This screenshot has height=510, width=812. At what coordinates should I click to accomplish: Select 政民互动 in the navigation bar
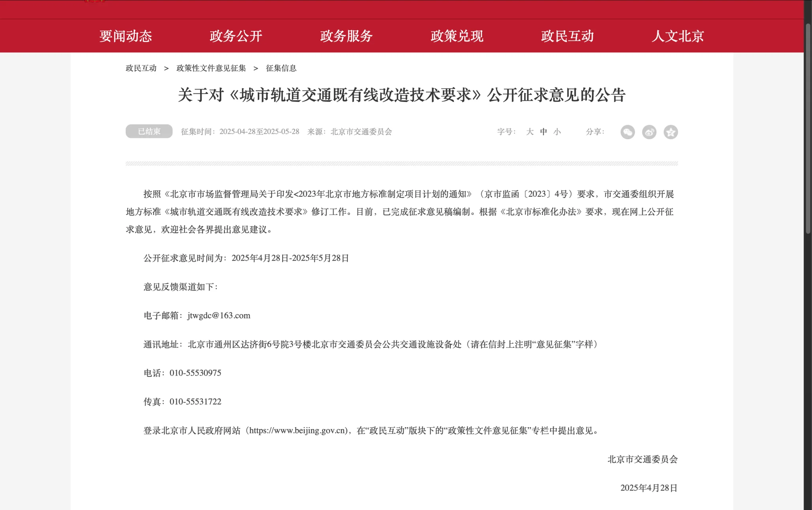pyautogui.click(x=567, y=36)
